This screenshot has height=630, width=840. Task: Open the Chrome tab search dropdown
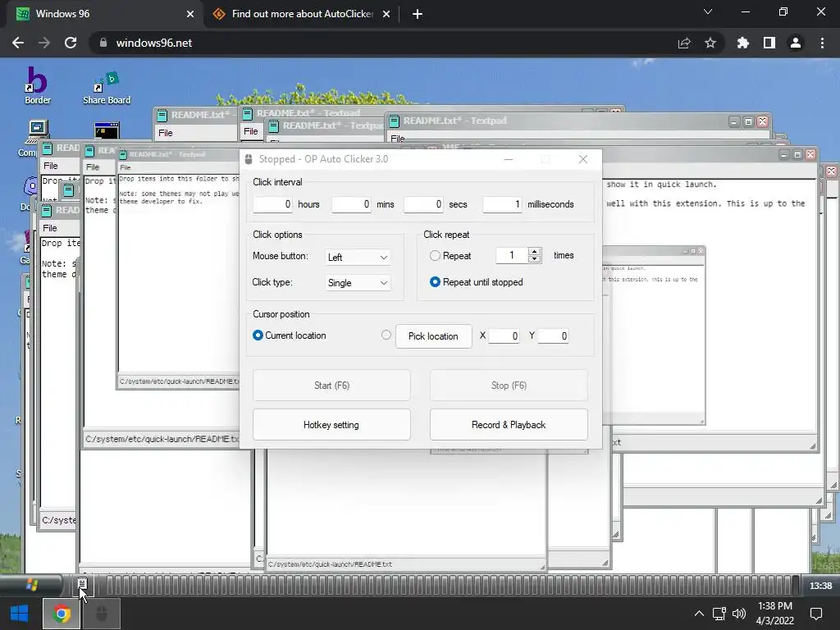pos(708,11)
